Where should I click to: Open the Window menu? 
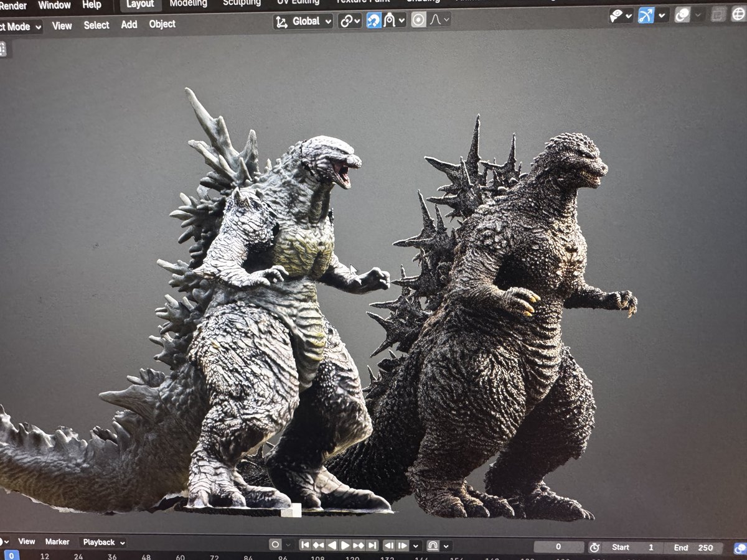[x=54, y=5]
